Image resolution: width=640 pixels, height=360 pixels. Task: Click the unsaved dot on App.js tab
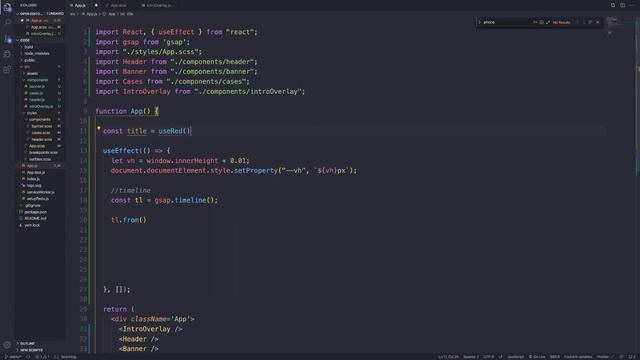click(x=96, y=5)
